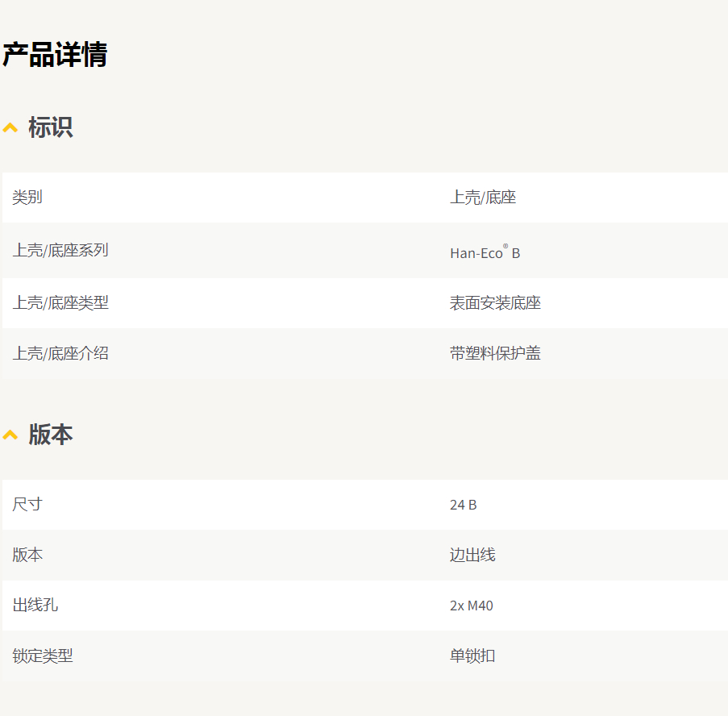Select the 上壳/底座类型 row label

[x=60, y=303]
